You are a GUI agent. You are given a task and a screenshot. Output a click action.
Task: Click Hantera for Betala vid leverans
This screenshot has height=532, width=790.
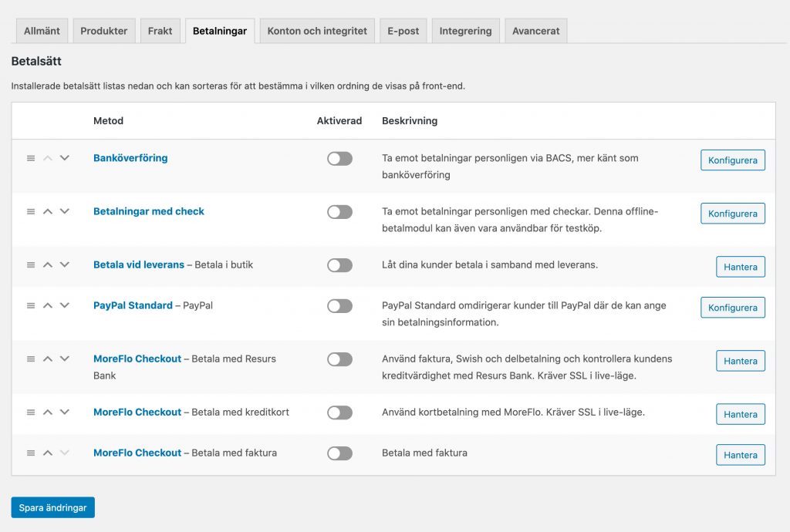pyautogui.click(x=740, y=267)
